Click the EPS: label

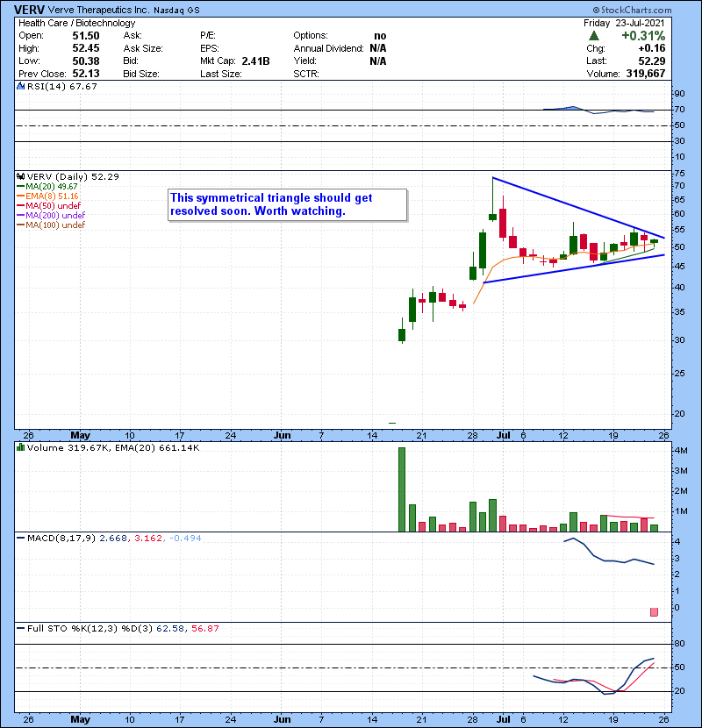tap(210, 48)
